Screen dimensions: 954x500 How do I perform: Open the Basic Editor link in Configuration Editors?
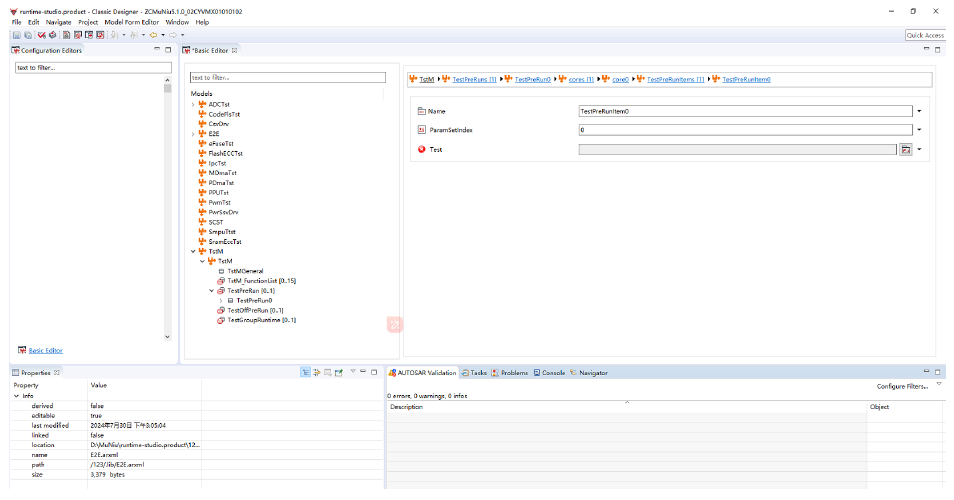pos(46,350)
